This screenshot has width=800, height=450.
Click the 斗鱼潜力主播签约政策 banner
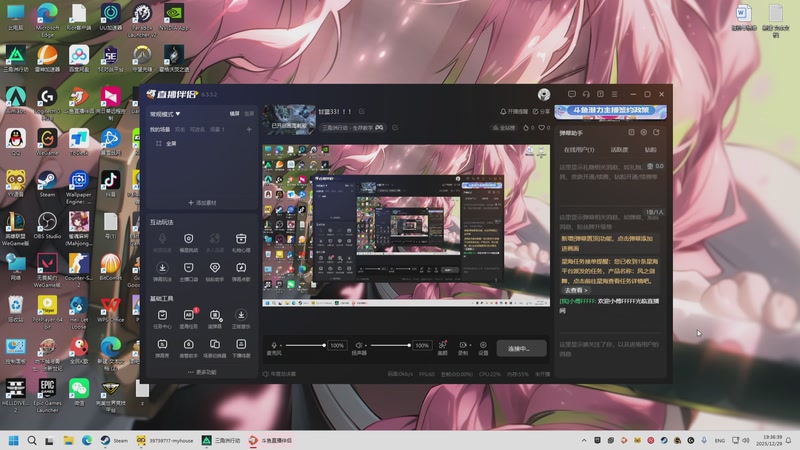[610, 112]
